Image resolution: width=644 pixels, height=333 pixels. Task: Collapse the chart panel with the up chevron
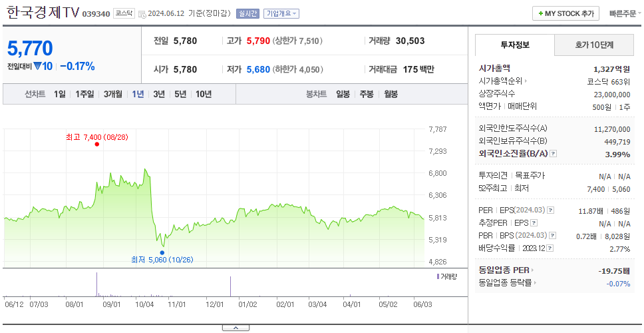coord(236,328)
